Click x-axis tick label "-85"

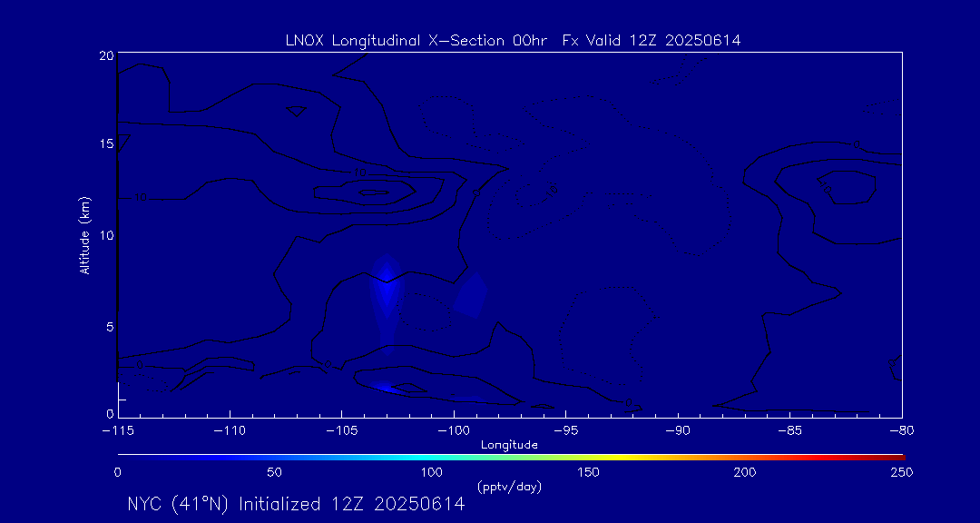click(790, 431)
